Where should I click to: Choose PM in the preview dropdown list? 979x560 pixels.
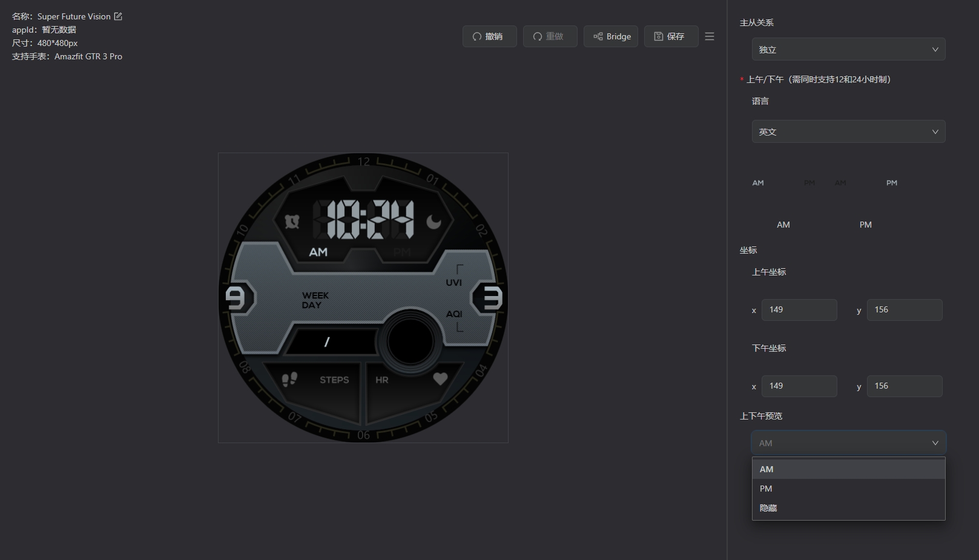tap(848, 489)
